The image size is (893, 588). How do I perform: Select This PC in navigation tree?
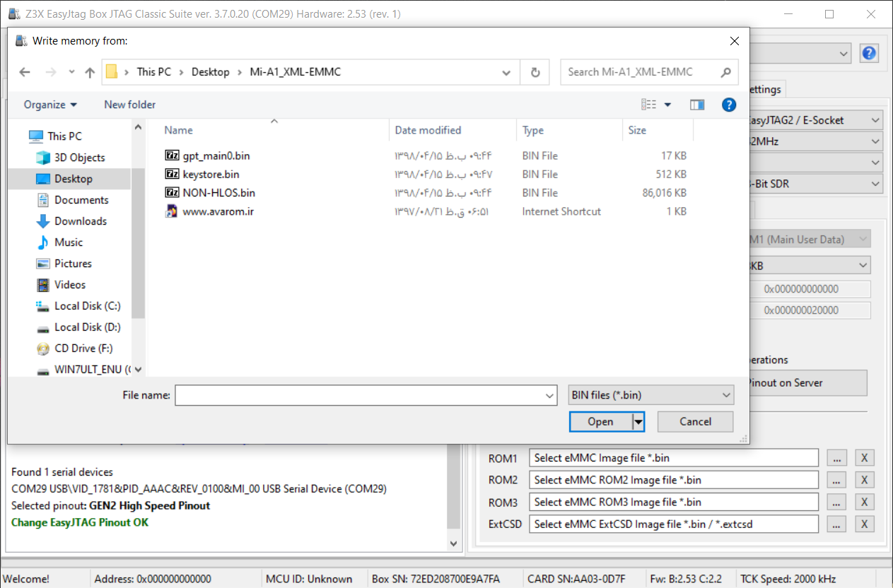point(64,136)
